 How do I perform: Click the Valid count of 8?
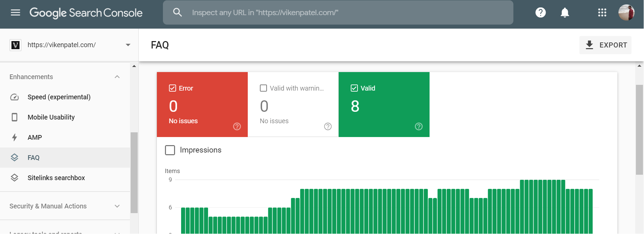coord(355,106)
